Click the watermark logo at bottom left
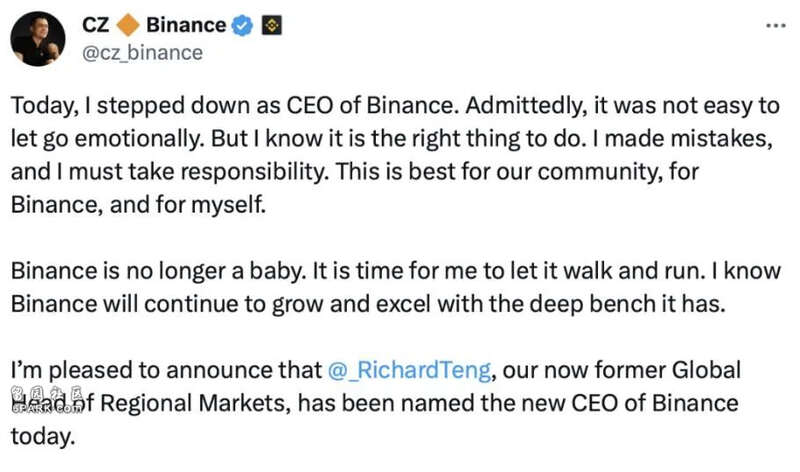Screen dimensions: 800x472 (47, 402)
